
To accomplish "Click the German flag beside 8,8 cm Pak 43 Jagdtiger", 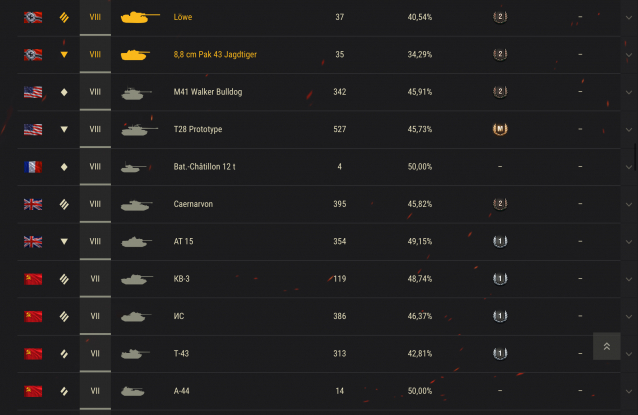I will coord(33,55).
